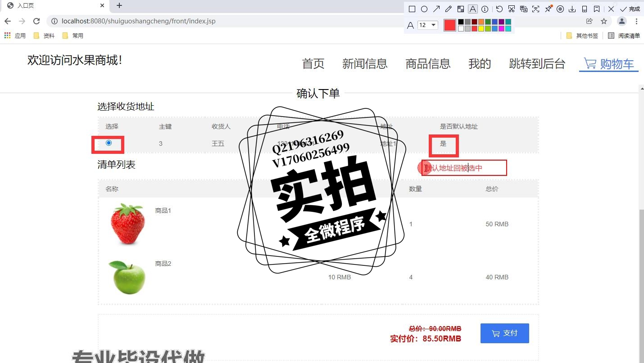Open the 新闻信息 page
Viewport: 644px width, 363px height.
(365, 64)
